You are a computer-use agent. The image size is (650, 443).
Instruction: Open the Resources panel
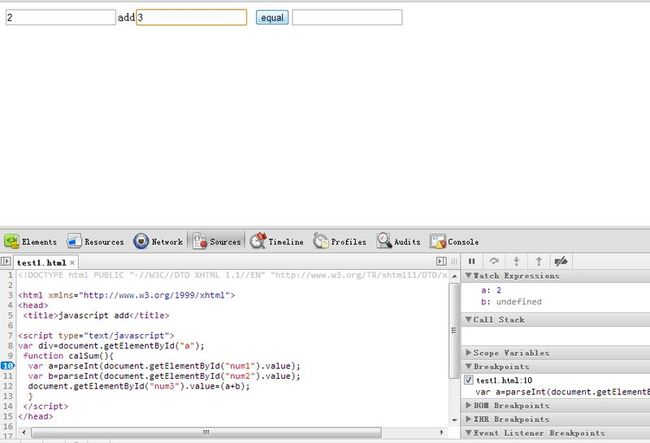pos(96,241)
